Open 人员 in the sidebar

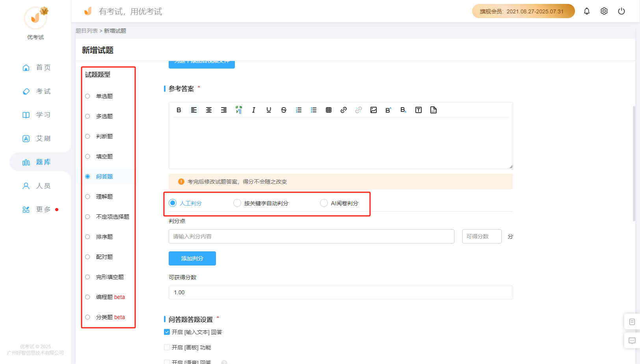click(x=37, y=186)
